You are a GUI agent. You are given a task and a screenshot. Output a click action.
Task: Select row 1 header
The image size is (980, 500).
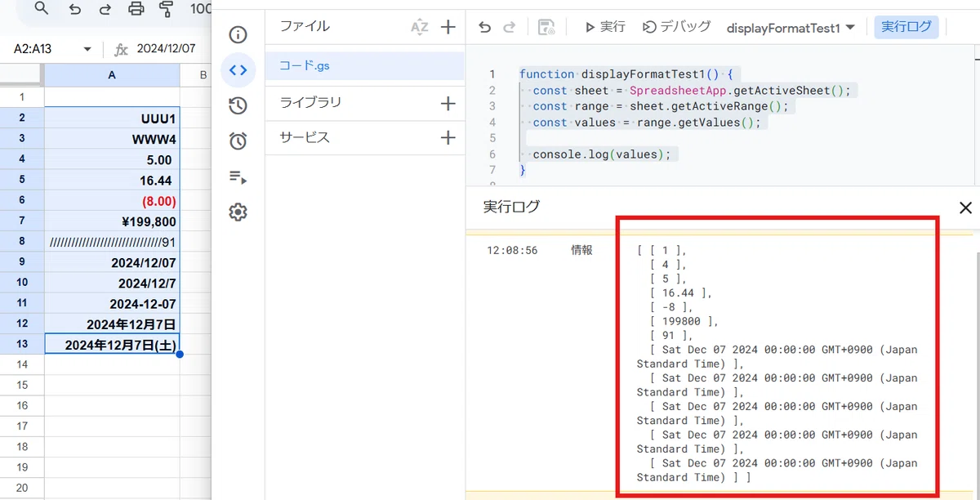22,97
